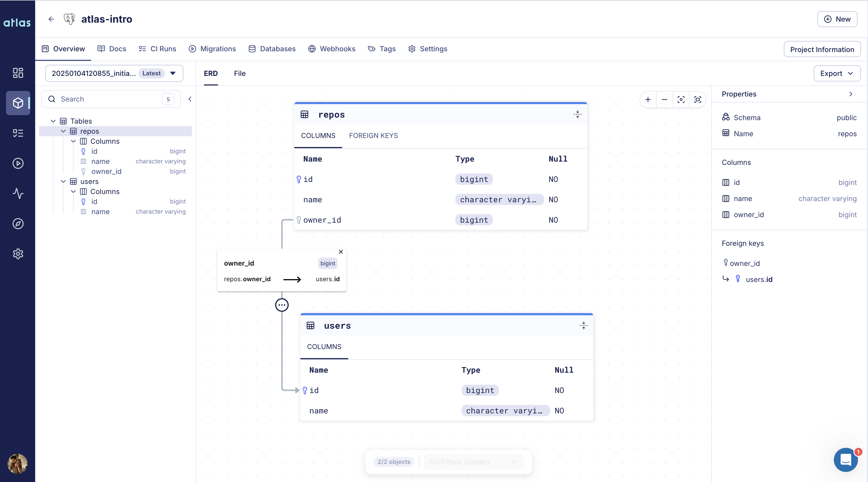Image resolution: width=868 pixels, height=482 pixels.
Task: Click the New button
Action: pos(837,19)
